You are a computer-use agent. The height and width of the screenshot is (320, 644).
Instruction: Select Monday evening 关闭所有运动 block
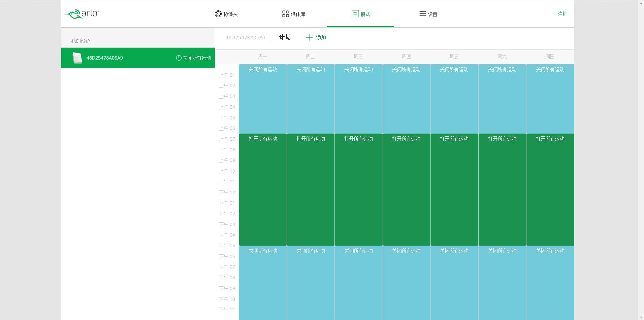pyautogui.click(x=263, y=283)
